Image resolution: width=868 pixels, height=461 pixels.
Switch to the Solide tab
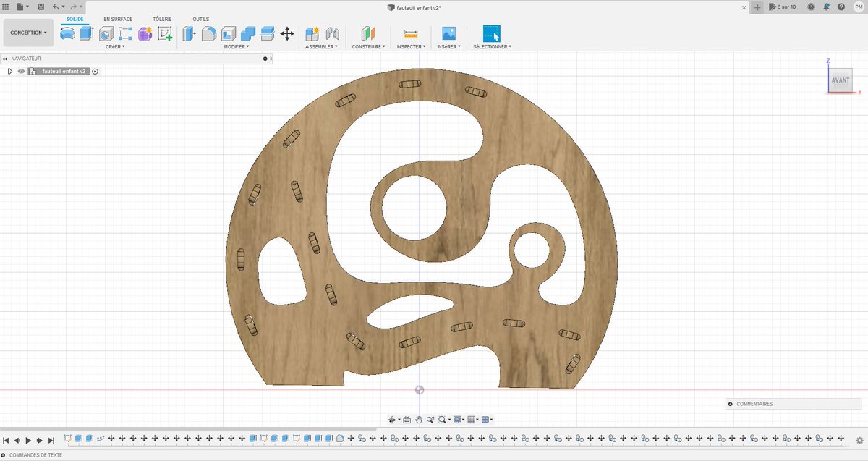click(74, 19)
